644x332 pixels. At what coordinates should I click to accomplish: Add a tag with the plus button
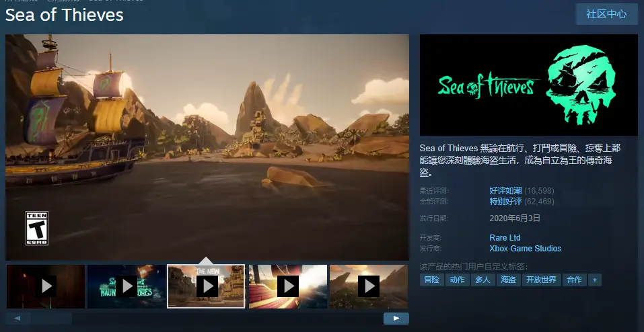[594, 280]
